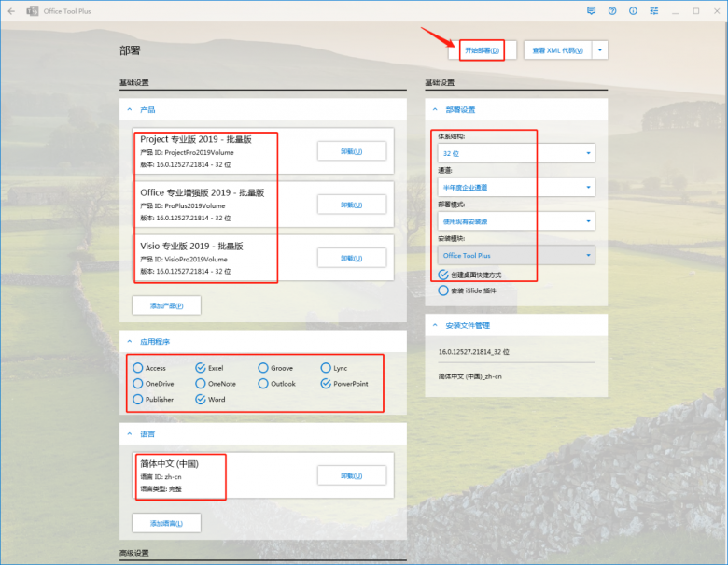Select the 简体中文 (中国)_zh-cn file entry
The width and height of the screenshot is (728, 565).
tap(469, 376)
